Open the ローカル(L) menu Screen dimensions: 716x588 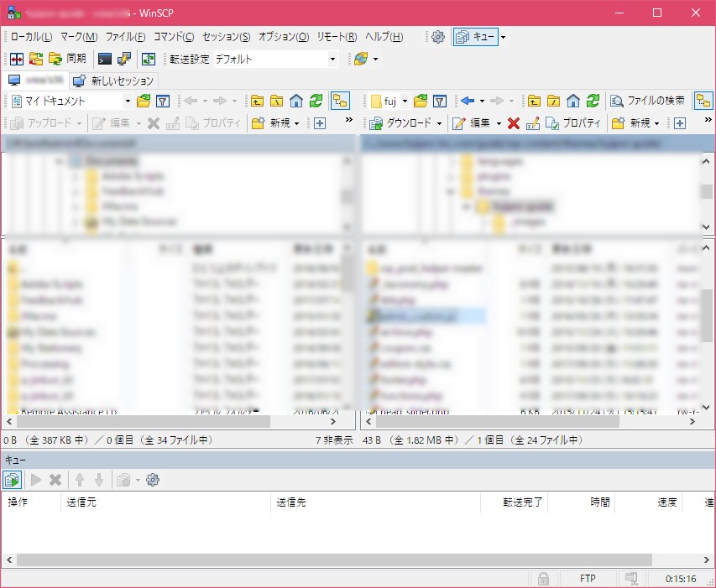click(32, 37)
